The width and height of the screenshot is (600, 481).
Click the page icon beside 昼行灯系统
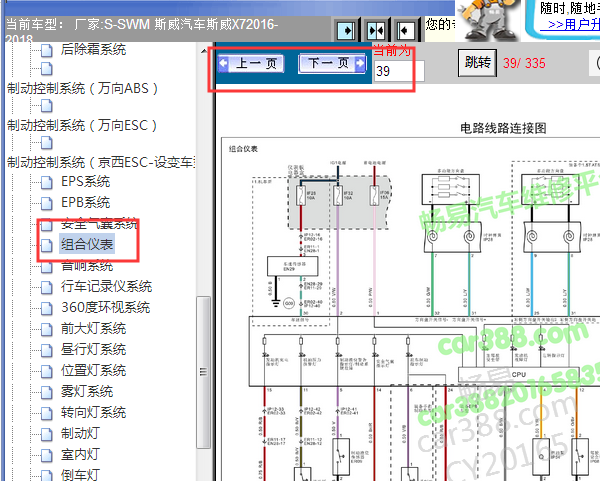click(47, 351)
